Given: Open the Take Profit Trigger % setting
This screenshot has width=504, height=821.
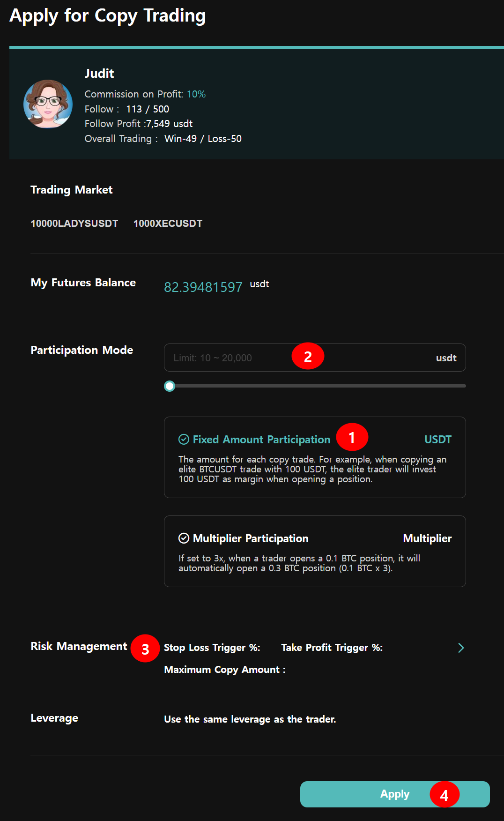Looking at the screenshot, I should (x=332, y=648).
